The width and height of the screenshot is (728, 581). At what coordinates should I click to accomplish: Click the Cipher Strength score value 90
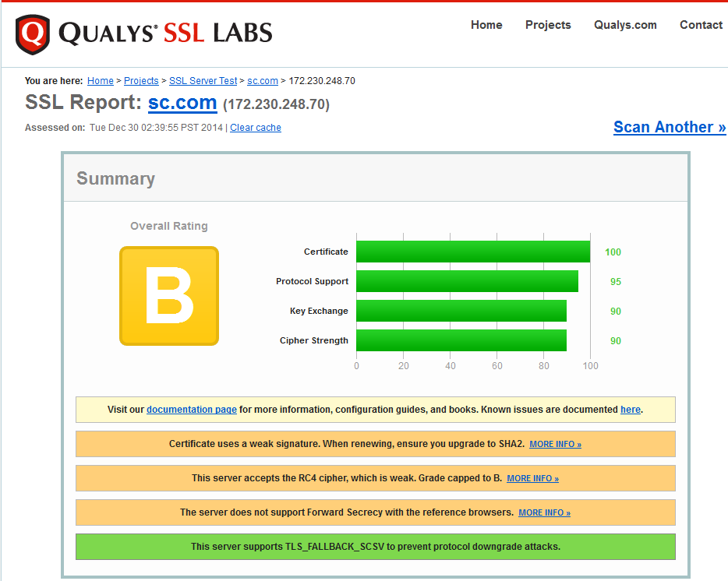(616, 341)
